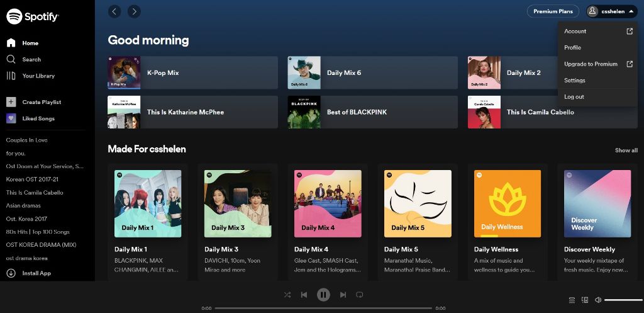
Task: Open the Daily Mix 5 cover
Action: [x=418, y=203]
